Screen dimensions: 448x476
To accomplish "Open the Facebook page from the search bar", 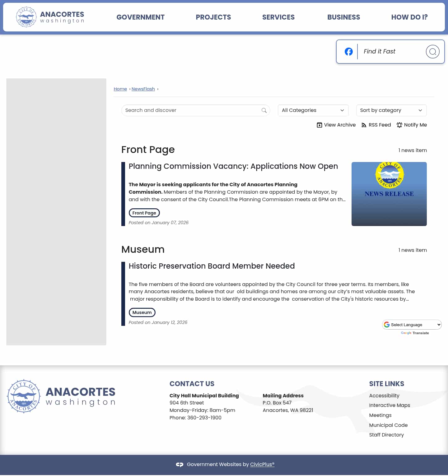I will click(x=348, y=52).
